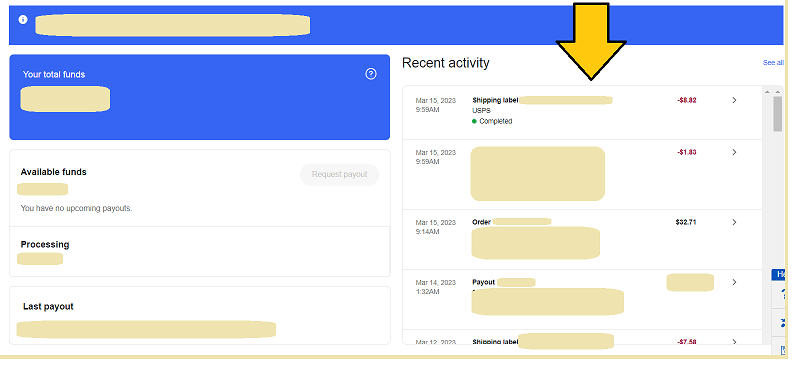The height and width of the screenshot is (371, 798).
Task: Click the -$8.82 amount
Action: 687,100
